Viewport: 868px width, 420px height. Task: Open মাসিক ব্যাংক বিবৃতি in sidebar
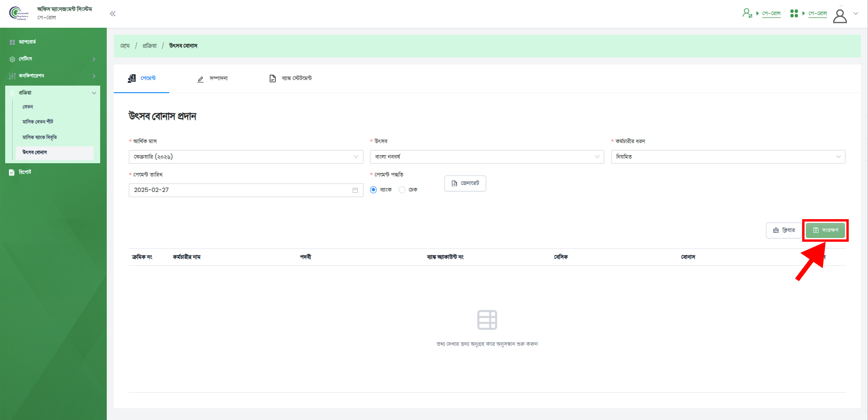click(40, 137)
